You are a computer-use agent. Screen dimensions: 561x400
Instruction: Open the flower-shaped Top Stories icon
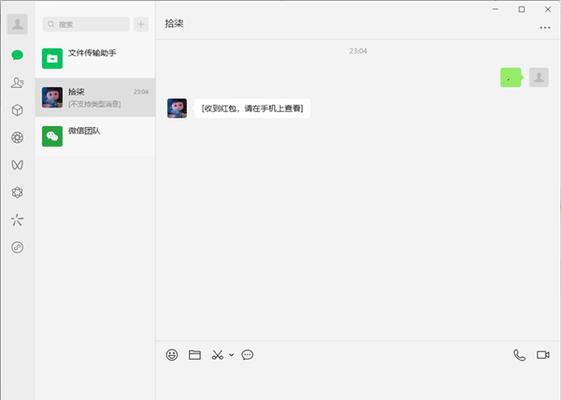point(17,192)
